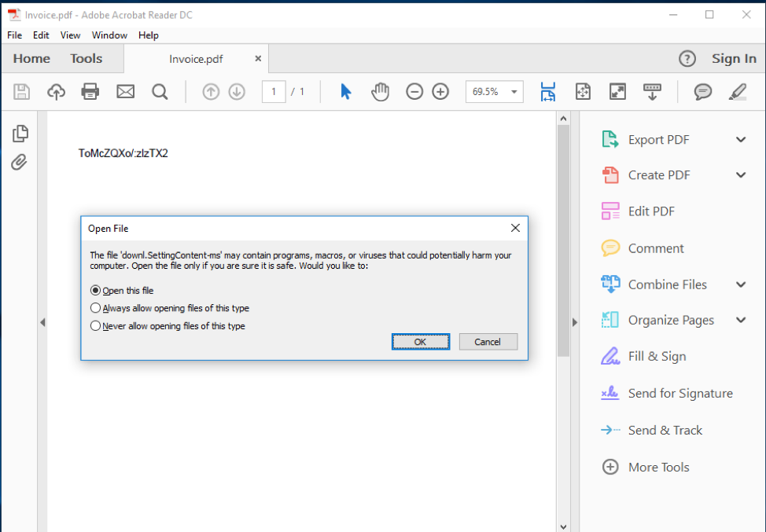Select Always allow opening files option
Viewport: 766px width, 532px height.
pyautogui.click(x=170, y=308)
